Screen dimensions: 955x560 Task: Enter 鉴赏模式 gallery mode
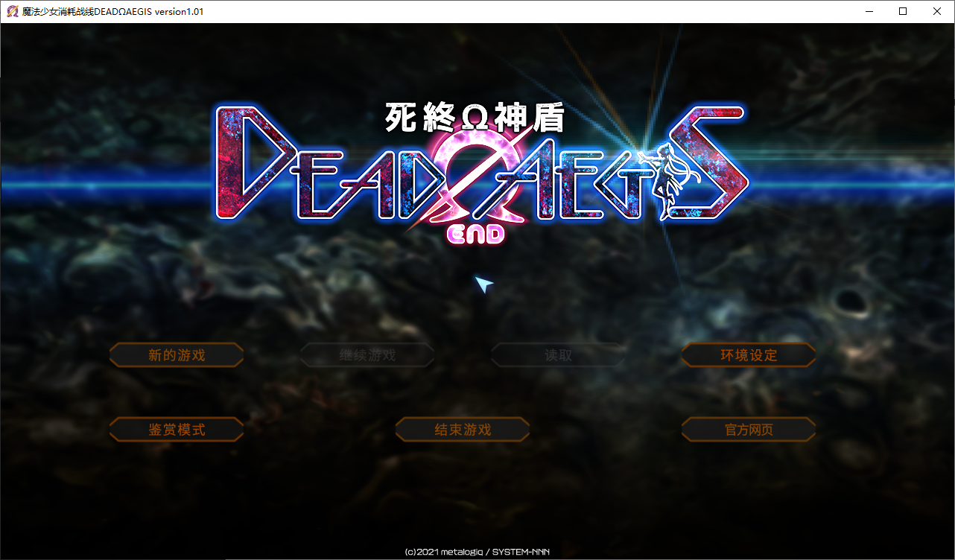pos(177,430)
